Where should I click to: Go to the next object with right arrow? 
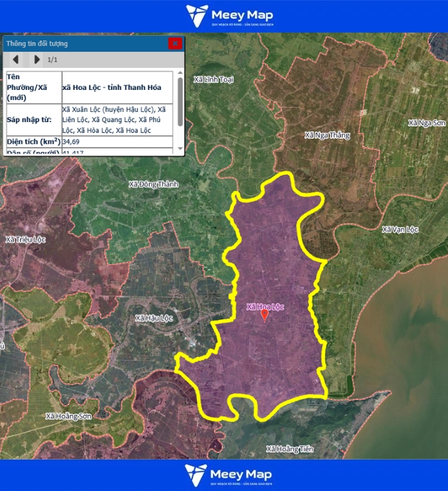coord(36,60)
